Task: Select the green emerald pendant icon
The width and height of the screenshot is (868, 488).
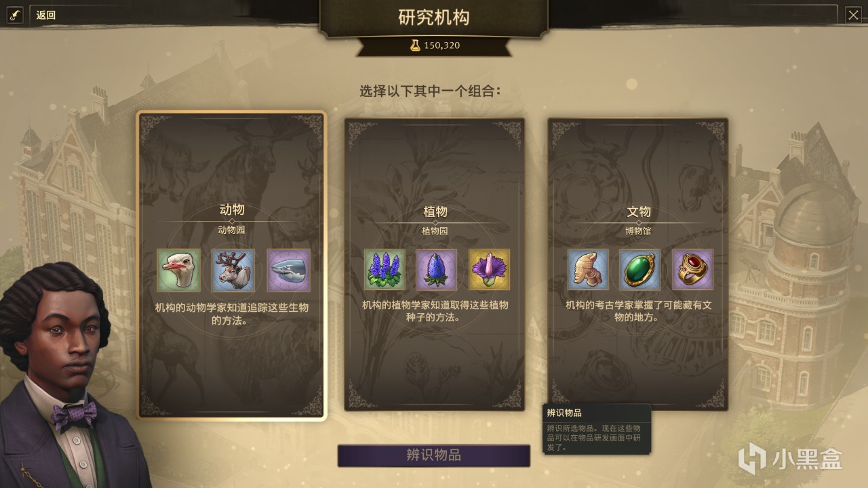Action: [x=639, y=269]
